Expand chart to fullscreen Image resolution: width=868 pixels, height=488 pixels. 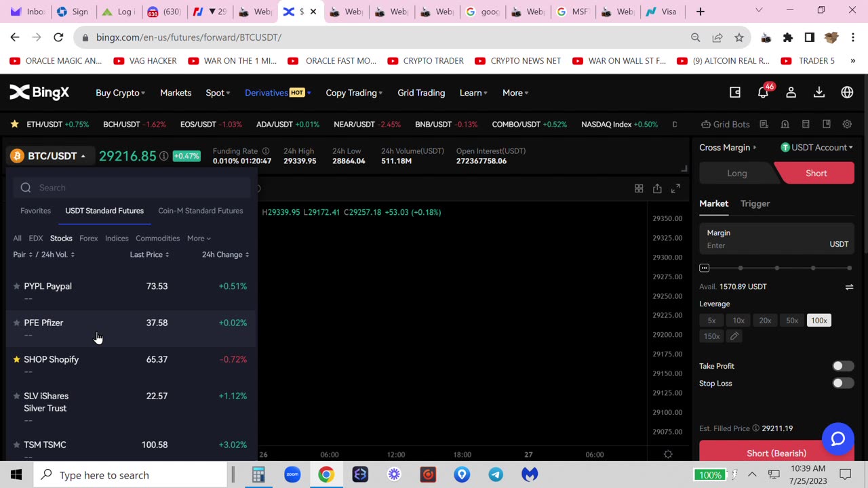point(675,188)
